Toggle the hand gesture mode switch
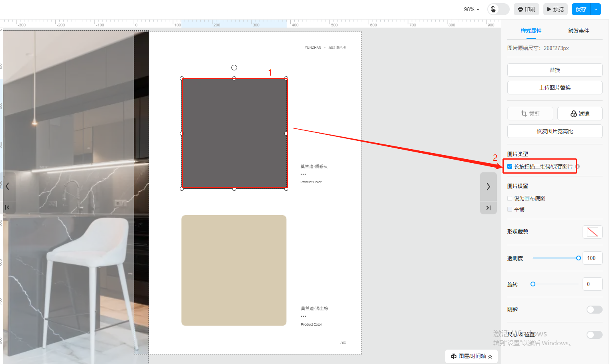The width and height of the screenshot is (609, 364). [x=498, y=9]
